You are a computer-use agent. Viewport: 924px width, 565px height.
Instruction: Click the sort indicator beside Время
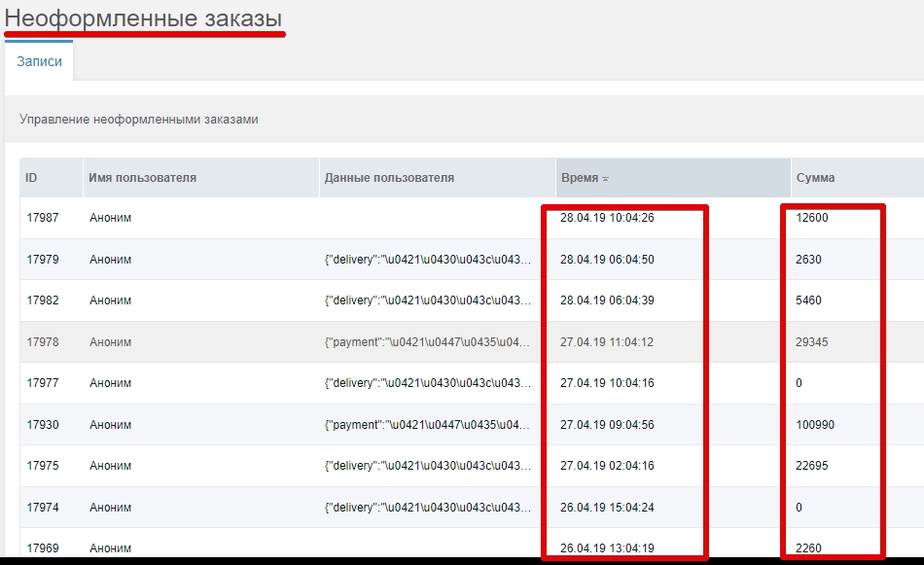[605, 179]
